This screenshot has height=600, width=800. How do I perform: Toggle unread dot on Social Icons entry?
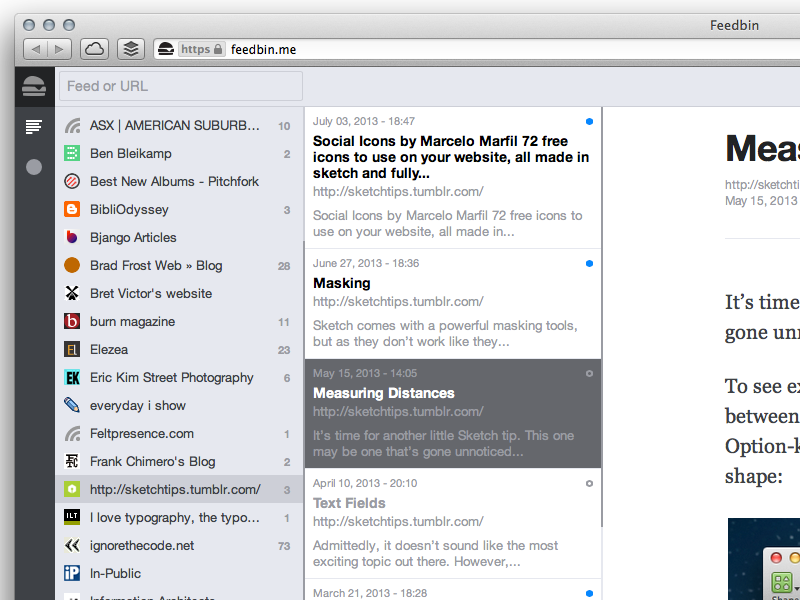[589, 121]
